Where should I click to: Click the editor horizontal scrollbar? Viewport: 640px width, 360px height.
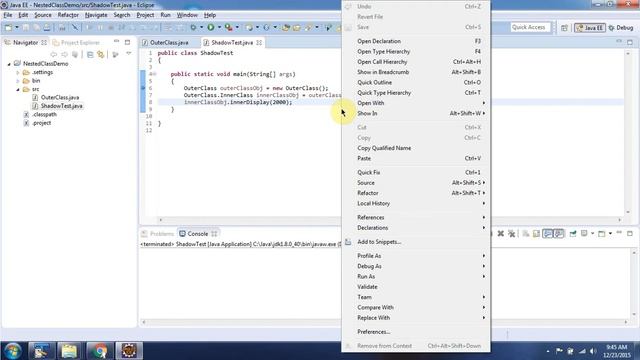pos(249,220)
